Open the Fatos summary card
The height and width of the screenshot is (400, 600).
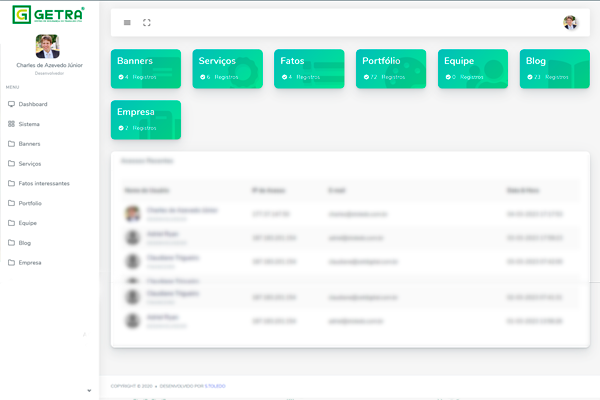309,68
